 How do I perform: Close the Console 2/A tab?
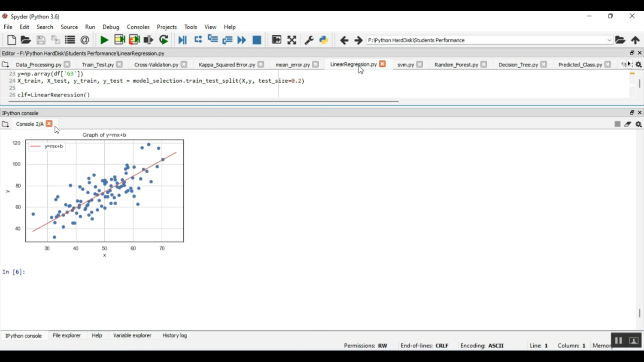click(49, 124)
